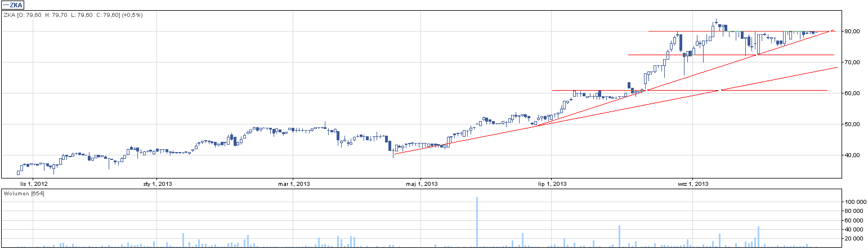
Task: Click the 40,00 price axis label
Action: pos(853,155)
